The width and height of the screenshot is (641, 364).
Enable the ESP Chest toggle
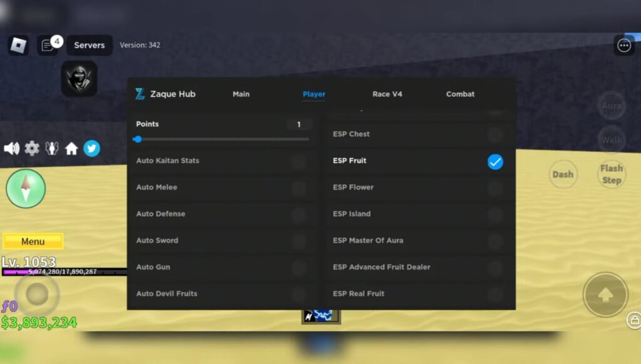(x=495, y=134)
